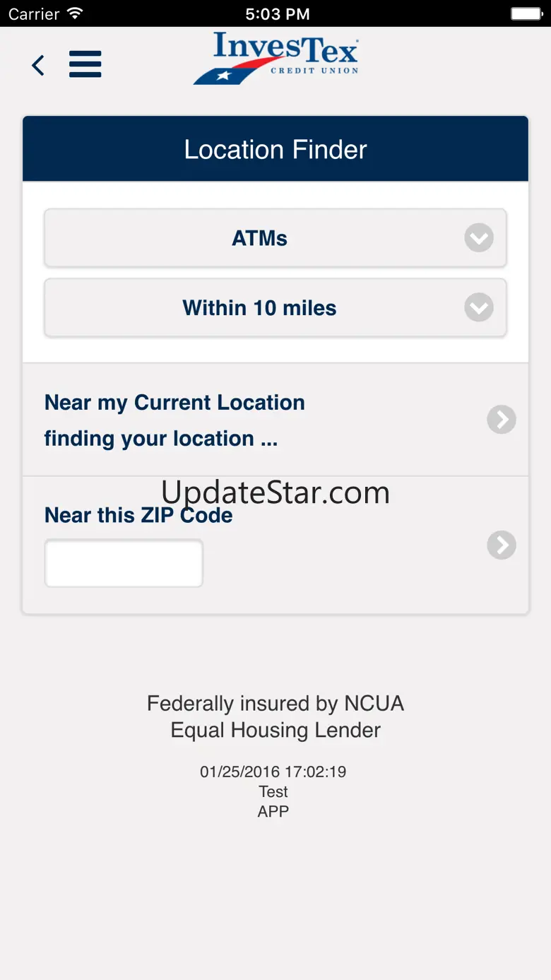Tap the "finding your location ..." status text
The image size is (551, 980).
tap(160, 439)
